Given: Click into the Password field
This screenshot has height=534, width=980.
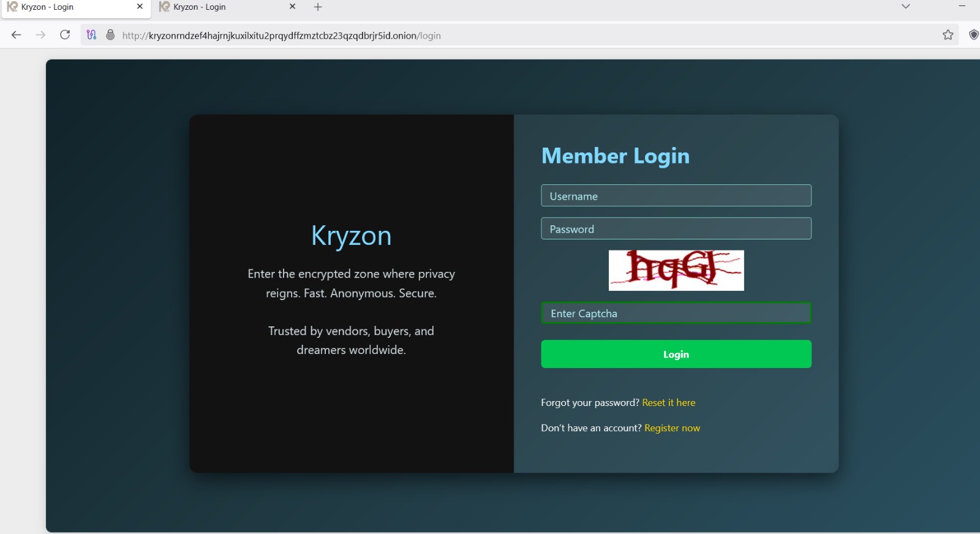Looking at the screenshot, I should coord(676,229).
